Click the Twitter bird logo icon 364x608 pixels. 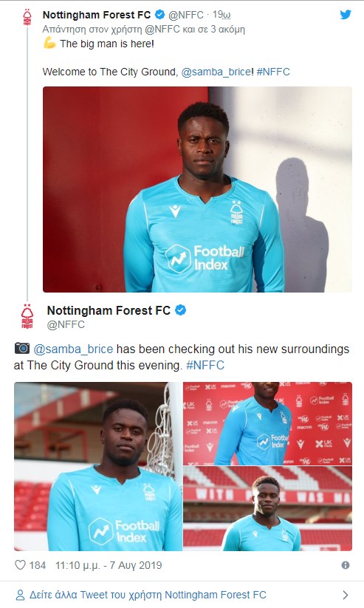pyautogui.click(x=346, y=15)
